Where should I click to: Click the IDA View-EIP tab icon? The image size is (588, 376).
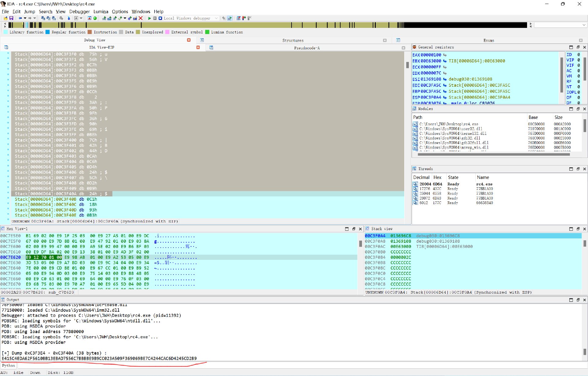click(x=6, y=47)
